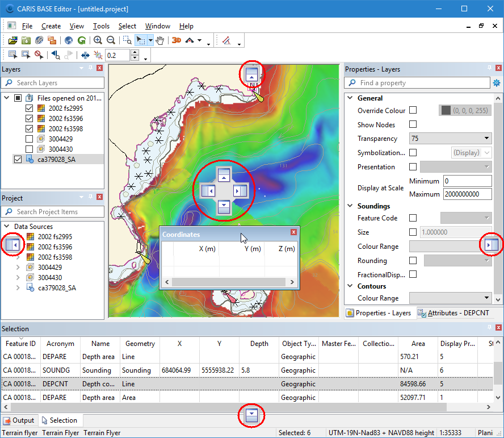The width and height of the screenshot is (504, 438).
Task: Collapse the Data Sources tree node
Action: [x=6, y=226]
